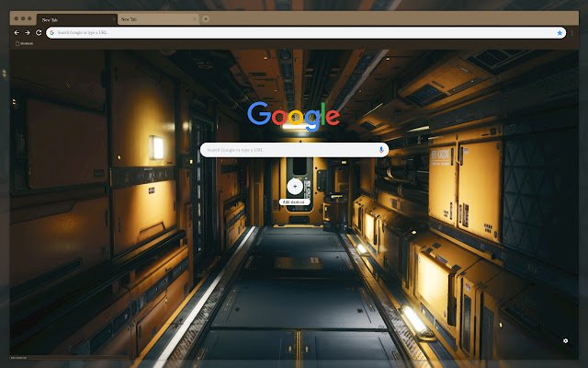
Task: Close the first New Tab
Action: pos(114,19)
